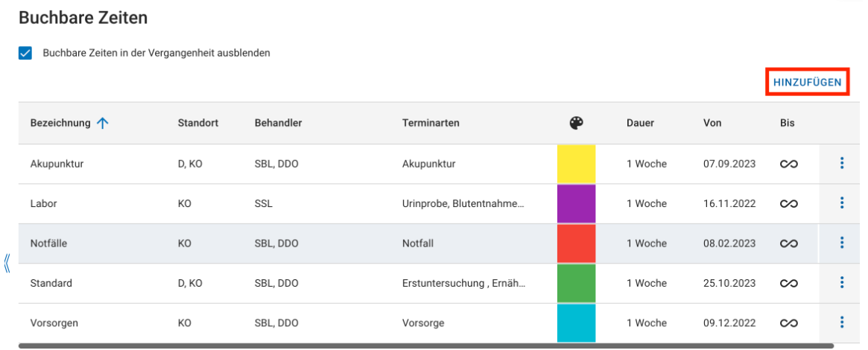Sort table by Dauer column header
This screenshot has height=350, width=868.
640,123
